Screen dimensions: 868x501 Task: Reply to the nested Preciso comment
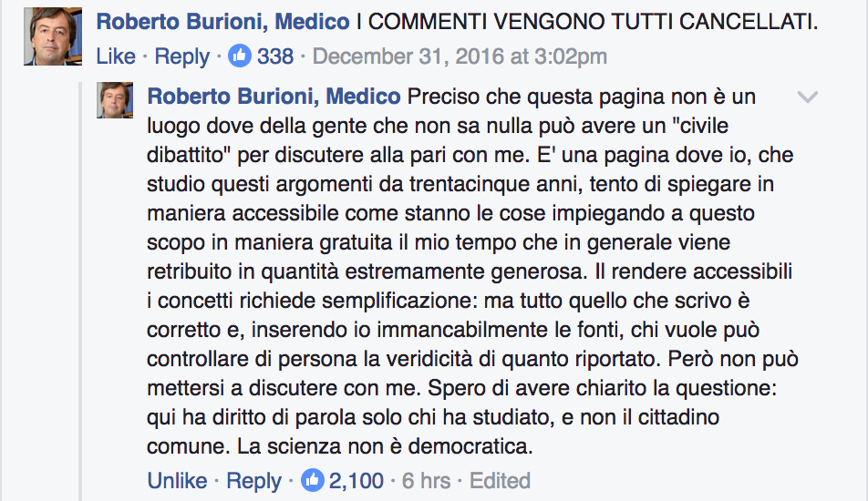253,480
